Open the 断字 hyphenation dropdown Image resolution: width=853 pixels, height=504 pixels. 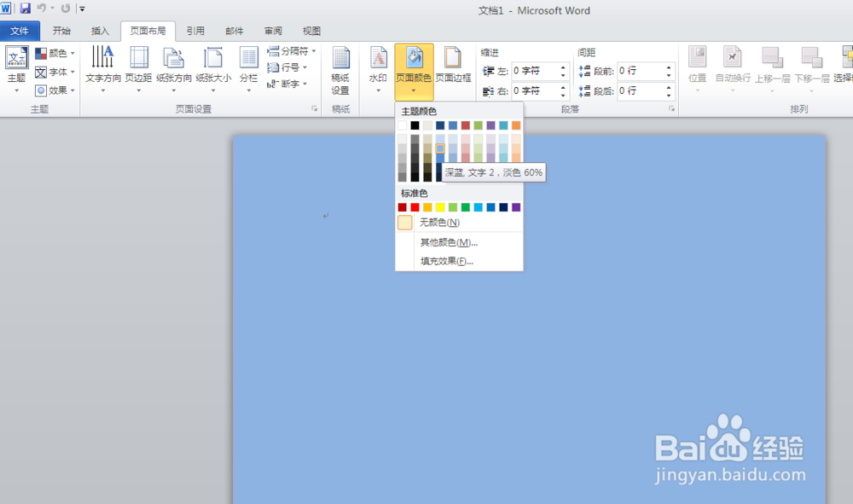pos(287,84)
